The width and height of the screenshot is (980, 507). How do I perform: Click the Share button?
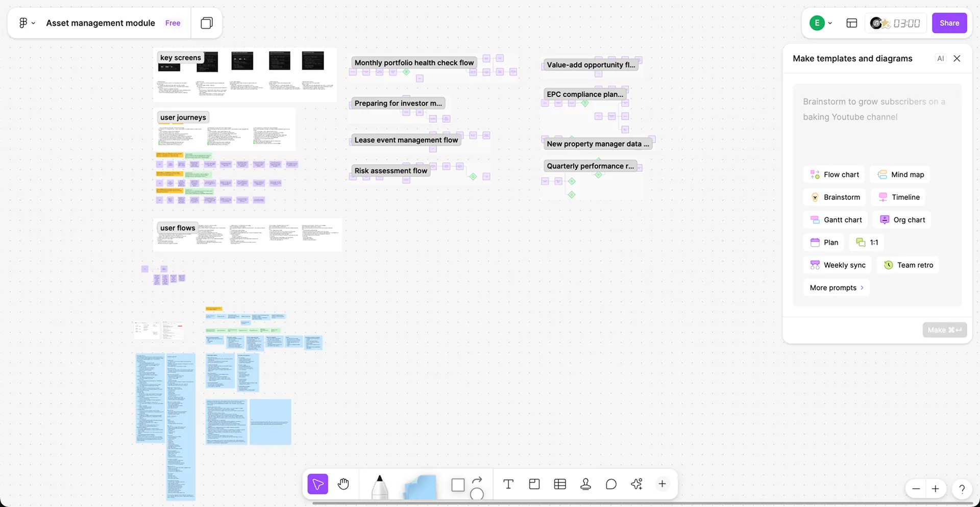pos(949,23)
